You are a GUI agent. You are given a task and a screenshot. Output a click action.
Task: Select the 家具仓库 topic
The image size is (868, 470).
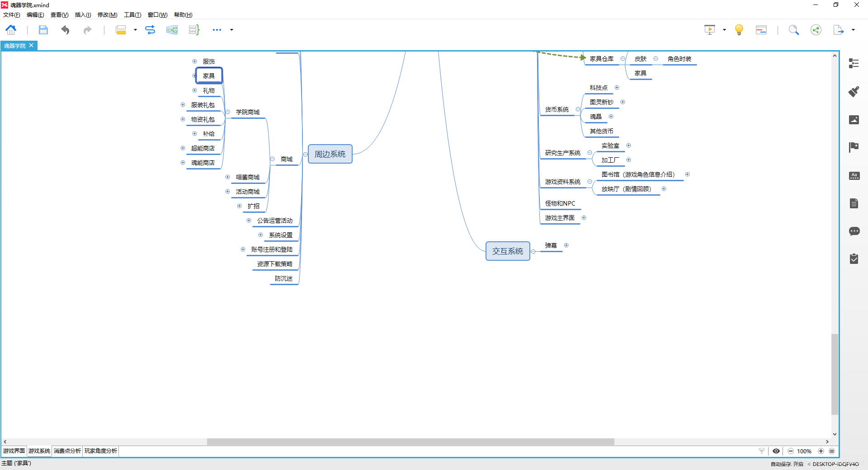602,59
